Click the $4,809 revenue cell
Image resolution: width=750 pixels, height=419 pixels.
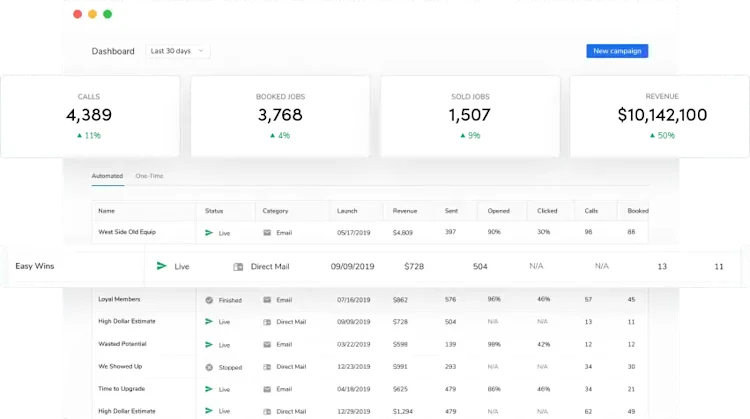pos(403,232)
